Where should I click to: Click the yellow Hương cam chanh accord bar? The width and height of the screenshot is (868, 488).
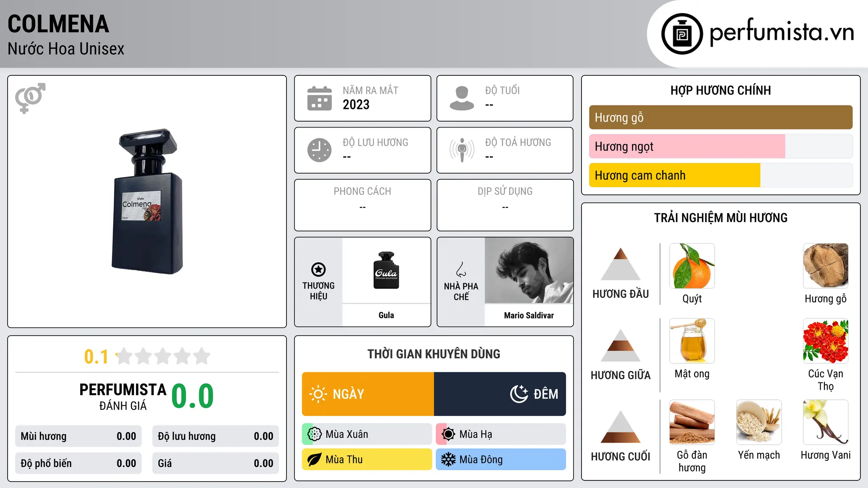[x=675, y=175]
